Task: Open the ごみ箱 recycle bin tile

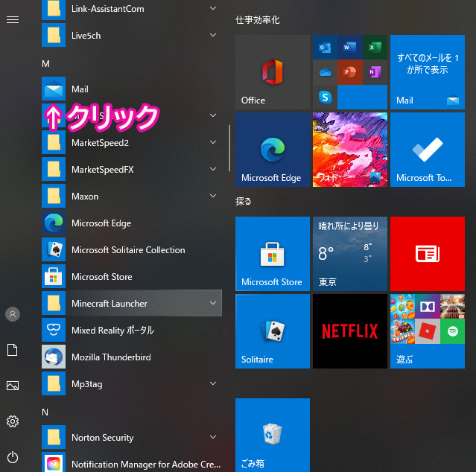Action: pyautogui.click(x=273, y=435)
